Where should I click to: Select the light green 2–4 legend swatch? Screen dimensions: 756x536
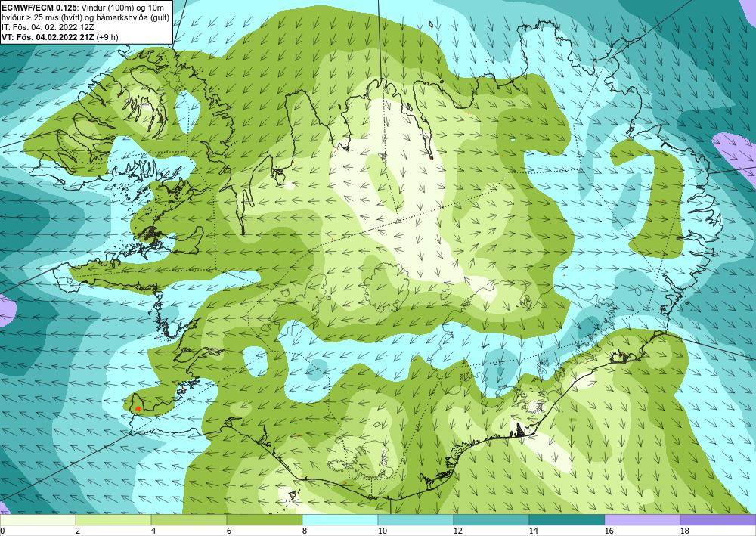coord(113,520)
